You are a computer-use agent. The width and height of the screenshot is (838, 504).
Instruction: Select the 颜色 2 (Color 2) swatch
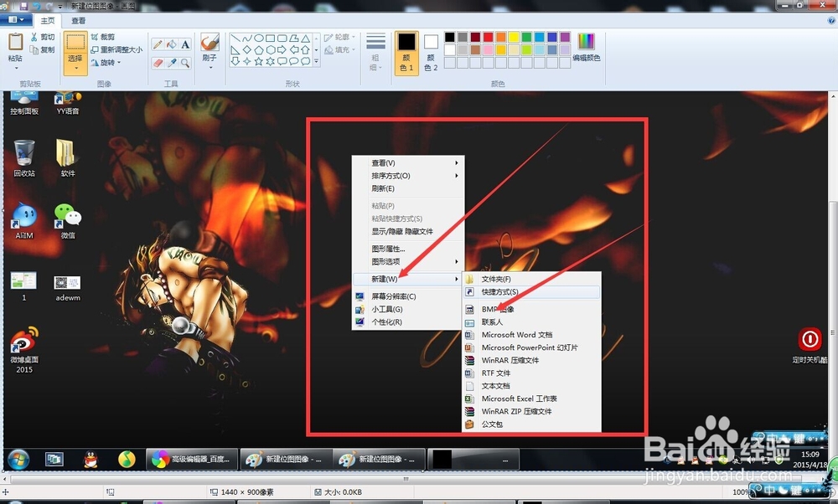pyautogui.click(x=431, y=52)
